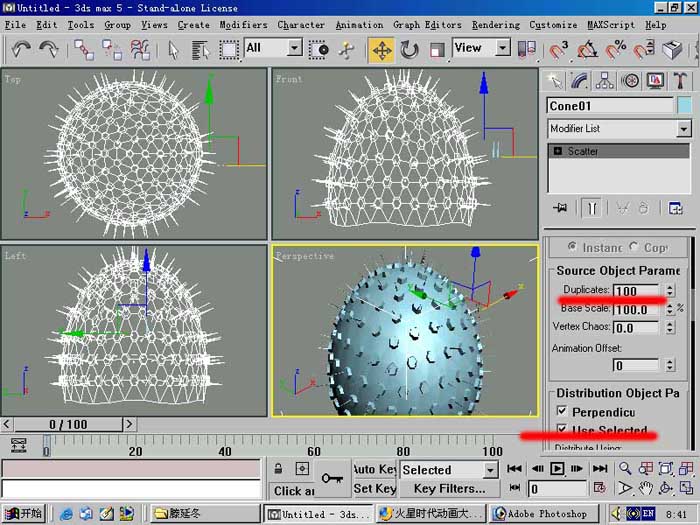This screenshot has width=700, height=525.
Task: Choose the Copy radio option
Action: 633,246
